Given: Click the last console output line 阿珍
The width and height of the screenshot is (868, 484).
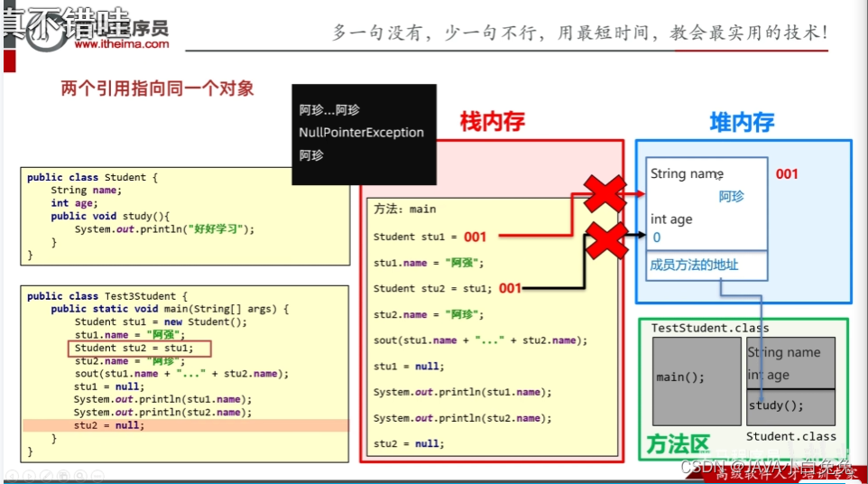Looking at the screenshot, I should coord(311,155).
